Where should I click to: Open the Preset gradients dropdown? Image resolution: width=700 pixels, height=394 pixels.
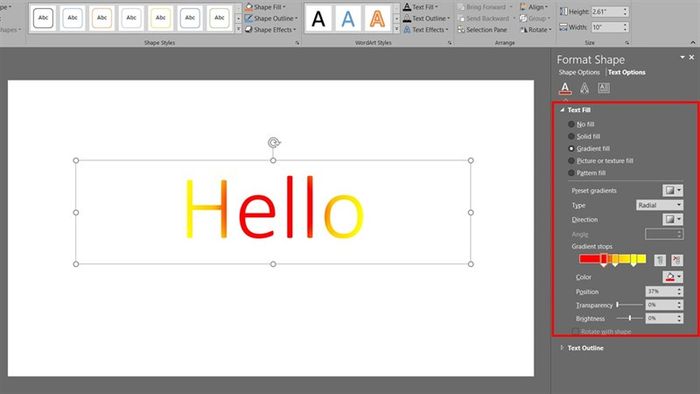pos(672,191)
